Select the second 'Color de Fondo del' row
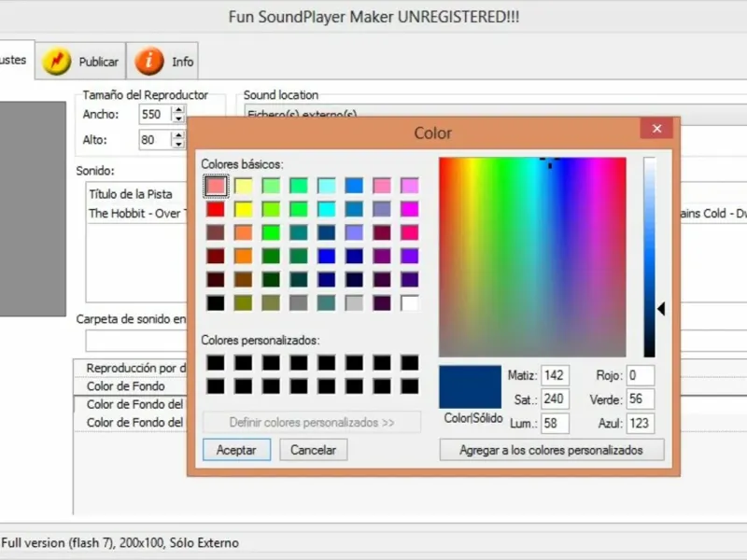This screenshot has width=747, height=560. 131,423
